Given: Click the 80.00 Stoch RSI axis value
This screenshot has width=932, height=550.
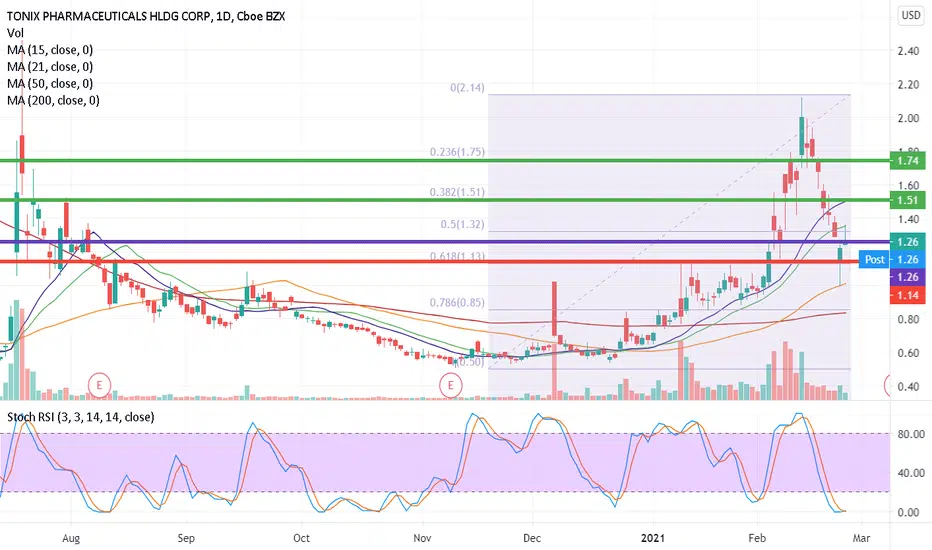Looking at the screenshot, I should pyautogui.click(x=911, y=434).
